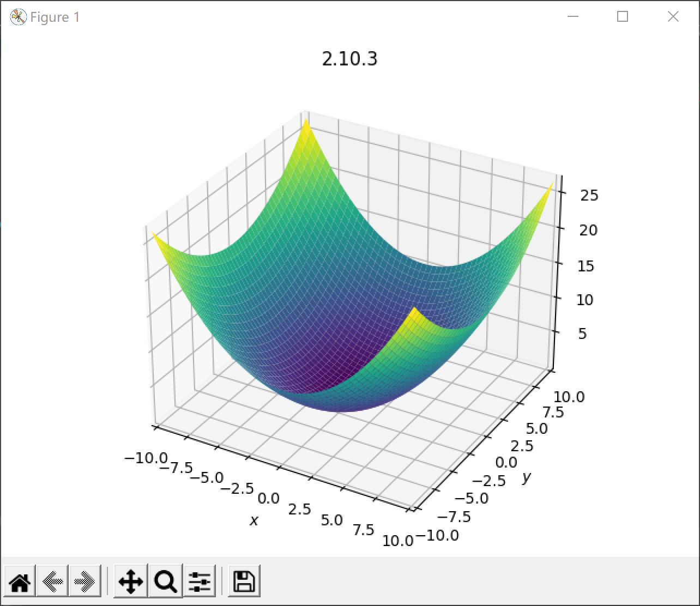The image size is (700, 606).
Task: Click the x-axis tick label −2.5
Action: click(238, 488)
